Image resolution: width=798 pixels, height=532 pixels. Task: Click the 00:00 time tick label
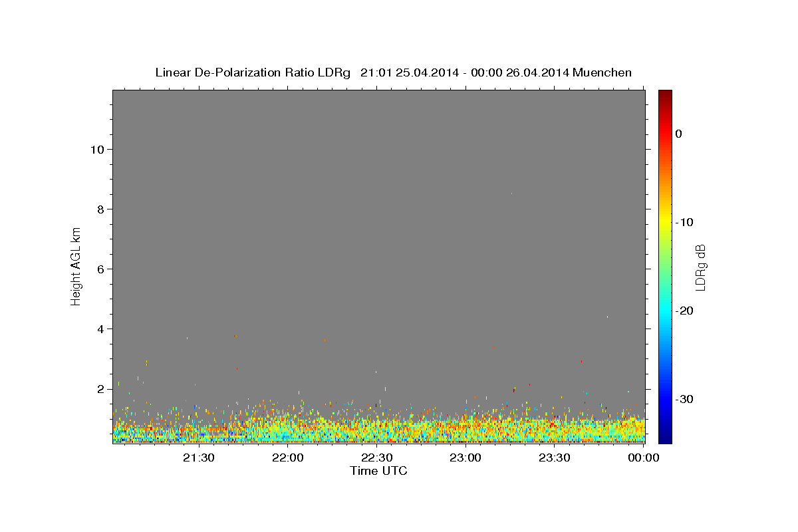(x=644, y=458)
